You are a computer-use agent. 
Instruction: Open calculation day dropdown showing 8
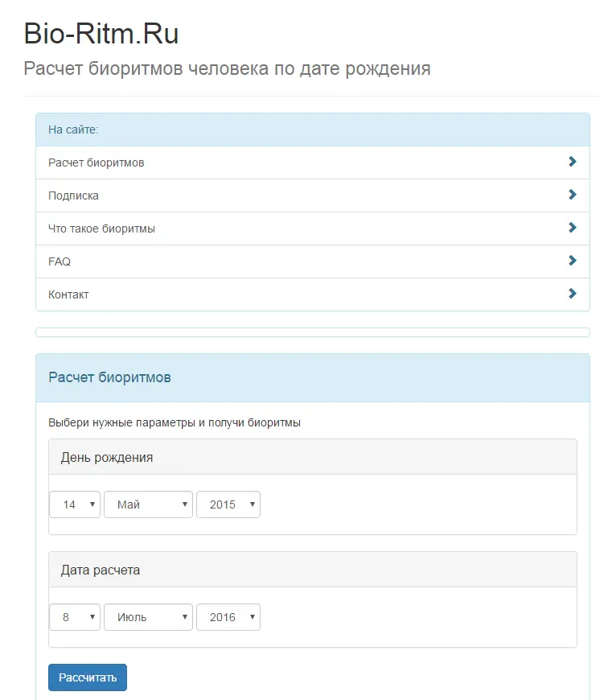click(x=75, y=617)
